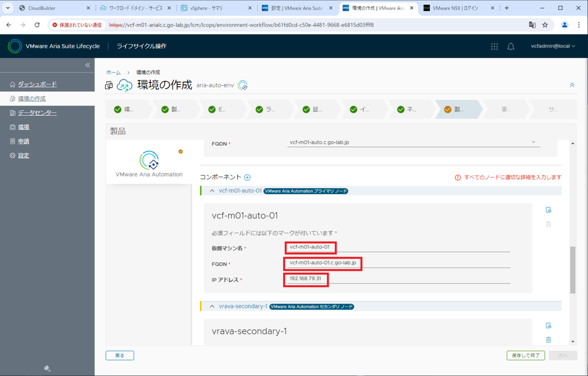The image size is (588, 376).
Task: Reload the page with the refresh icon
Action: pos(37,25)
